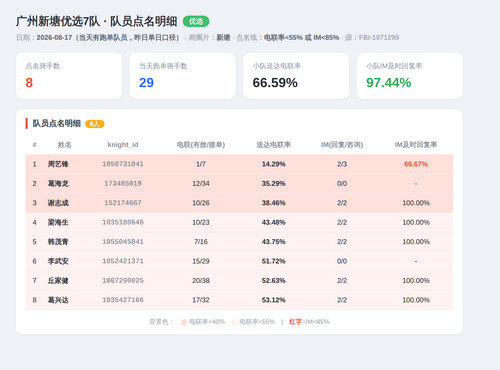The width and height of the screenshot is (500, 370).
Task: Click the knight_id in 李武安's row
Action: coord(123,261)
